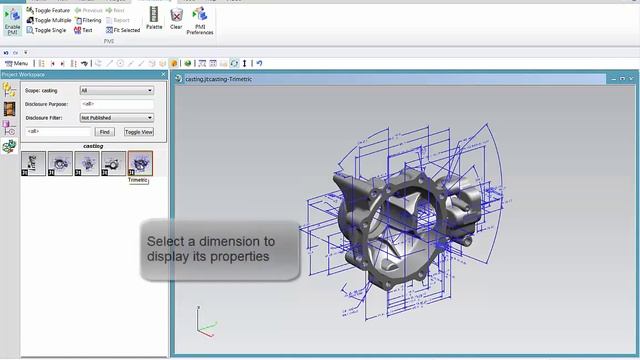Click the <all> search field beside Find
Image resolution: width=640 pixels, height=360 pixels.
[58, 131]
